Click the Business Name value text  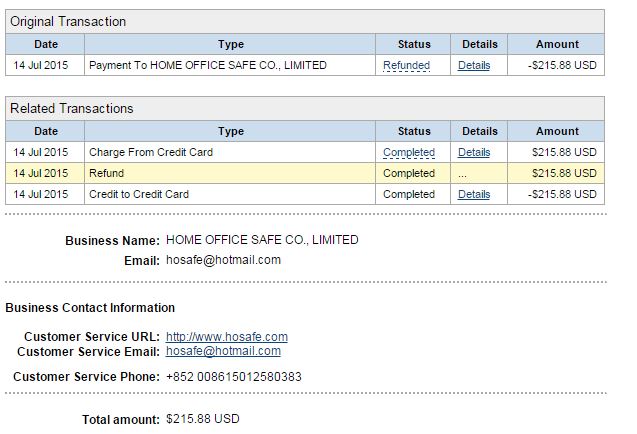[262, 240]
